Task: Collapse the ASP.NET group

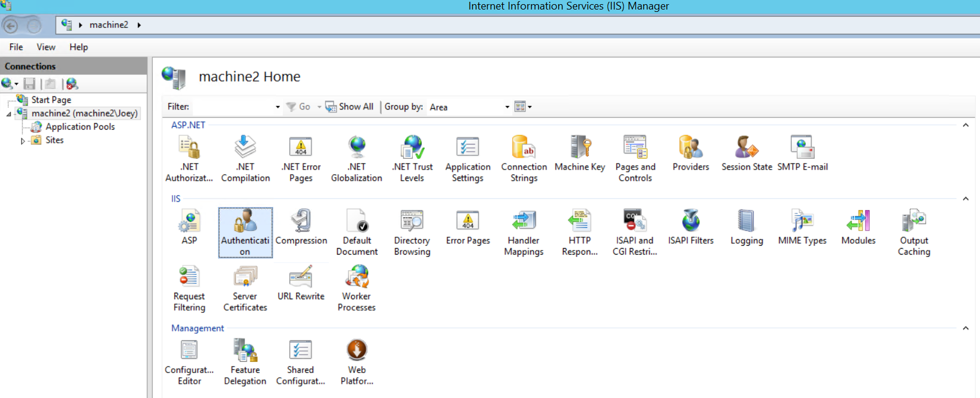Action: pyautogui.click(x=966, y=125)
